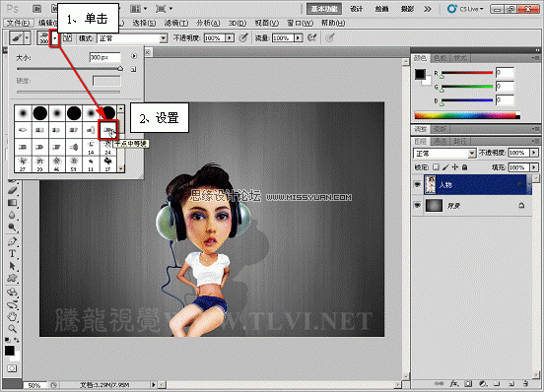This screenshot has width=544, height=392.
Task: Open the Brush panel toggle icon
Action: point(68,37)
